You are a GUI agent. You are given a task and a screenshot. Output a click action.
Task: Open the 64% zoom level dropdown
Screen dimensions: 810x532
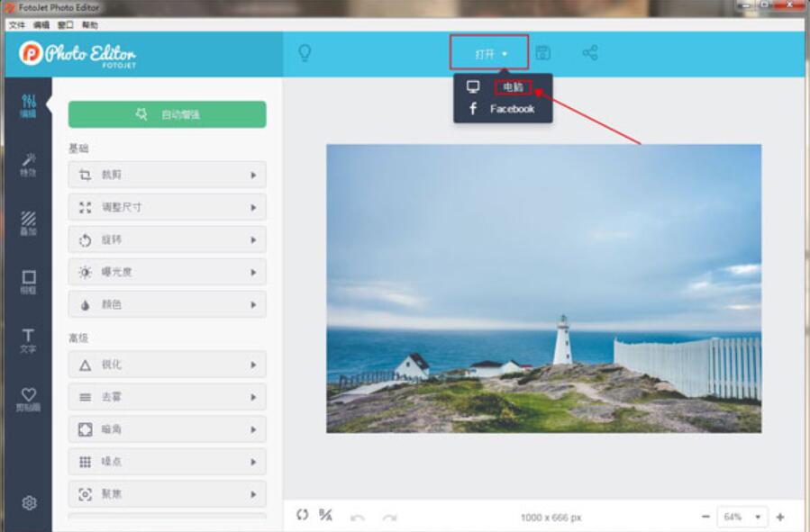click(x=739, y=516)
